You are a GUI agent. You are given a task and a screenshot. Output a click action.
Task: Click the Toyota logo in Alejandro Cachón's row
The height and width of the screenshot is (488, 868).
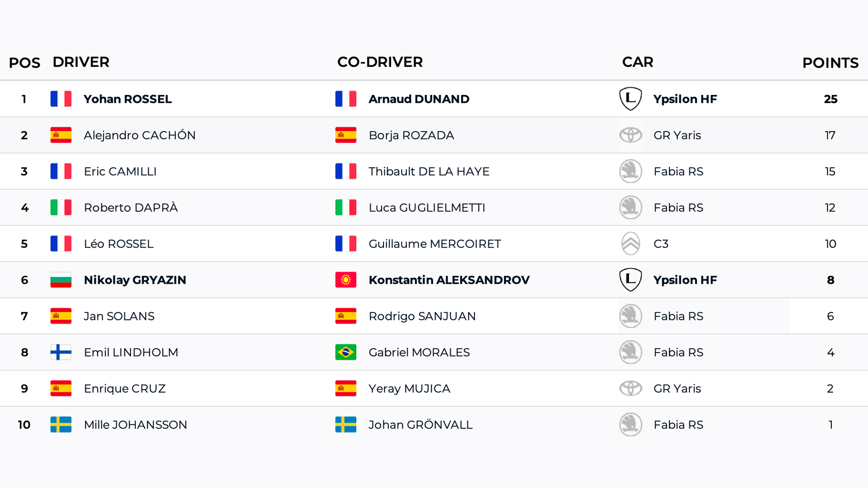coord(630,135)
